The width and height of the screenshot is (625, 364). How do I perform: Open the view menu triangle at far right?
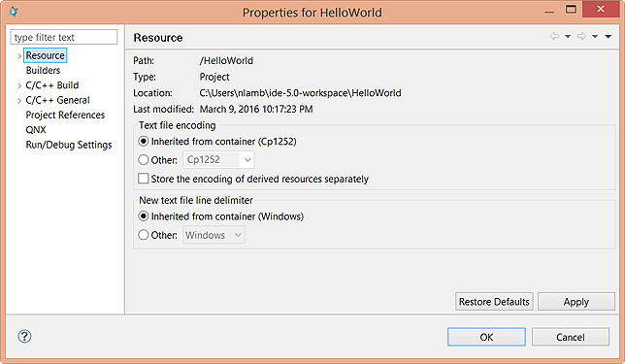pyautogui.click(x=609, y=37)
